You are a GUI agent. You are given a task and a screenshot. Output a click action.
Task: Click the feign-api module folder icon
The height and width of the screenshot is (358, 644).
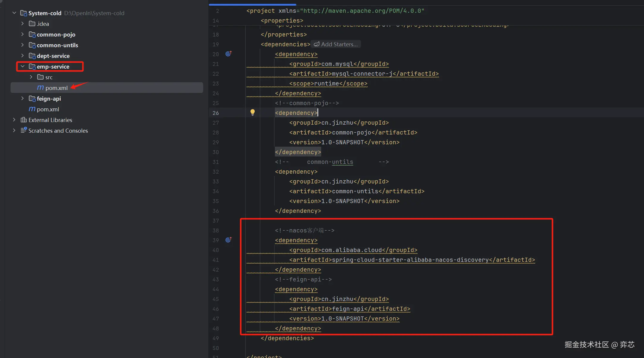[32, 99]
